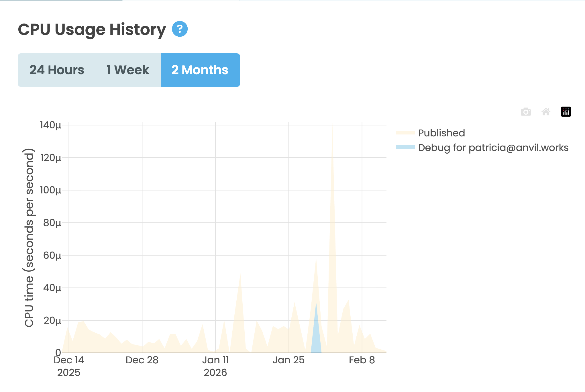Select the 2 Months tab

coord(200,70)
